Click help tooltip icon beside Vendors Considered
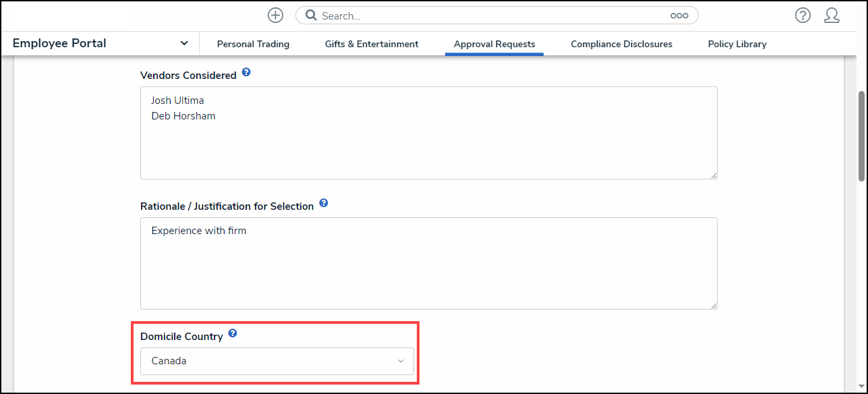868x394 pixels. (x=246, y=72)
